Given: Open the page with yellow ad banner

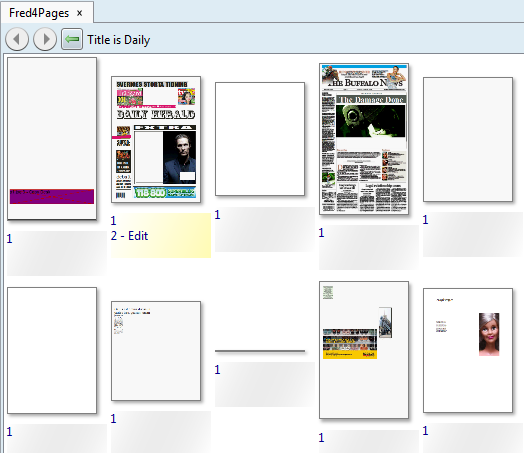Looking at the screenshot, I should pos(364,350).
